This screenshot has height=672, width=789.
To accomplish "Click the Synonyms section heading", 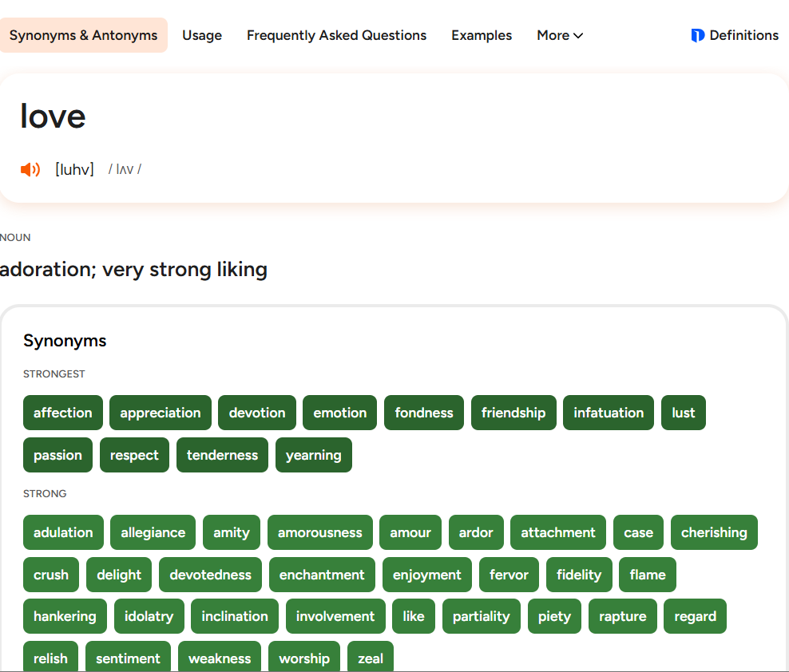I will (x=65, y=341).
